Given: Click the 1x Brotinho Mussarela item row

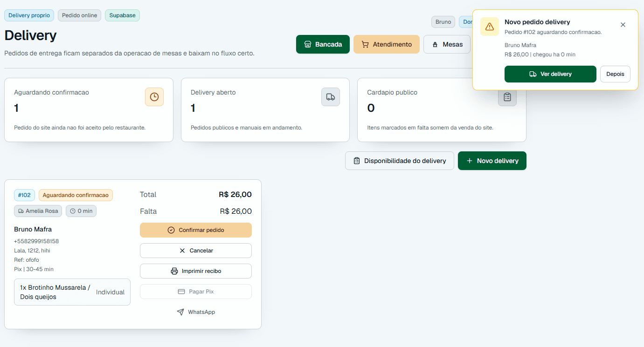Looking at the screenshot, I should tap(72, 292).
